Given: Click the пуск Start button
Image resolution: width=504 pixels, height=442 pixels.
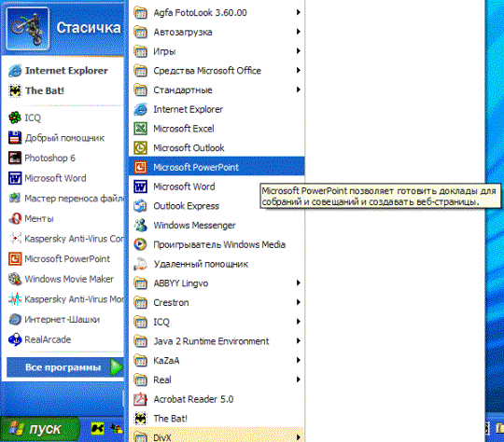Looking at the screenshot, I should [40, 429].
